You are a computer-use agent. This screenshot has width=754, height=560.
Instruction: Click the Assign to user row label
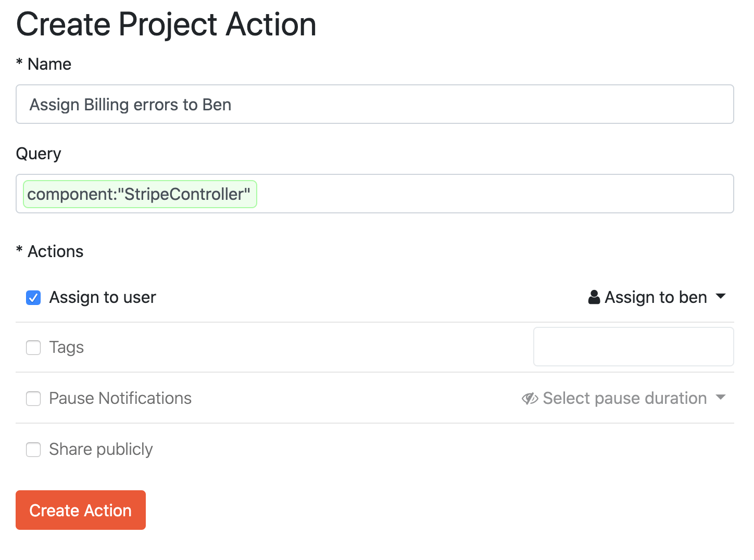coord(102,297)
